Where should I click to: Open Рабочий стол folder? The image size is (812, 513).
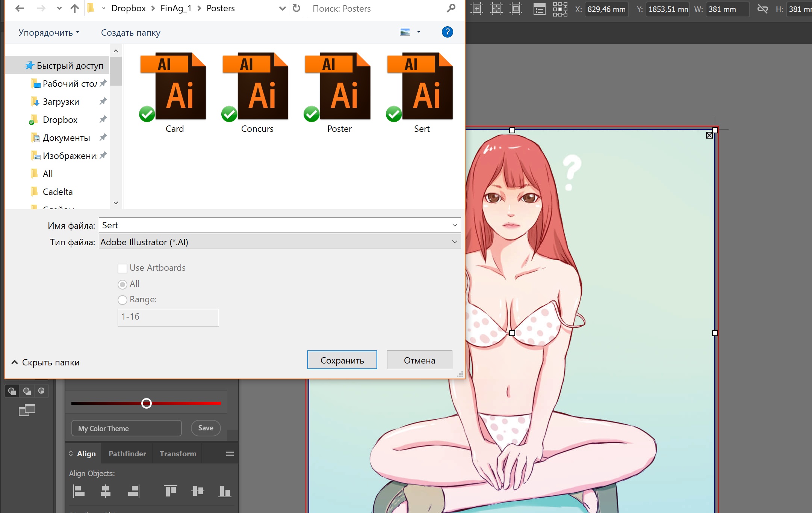(x=64, y=83)
